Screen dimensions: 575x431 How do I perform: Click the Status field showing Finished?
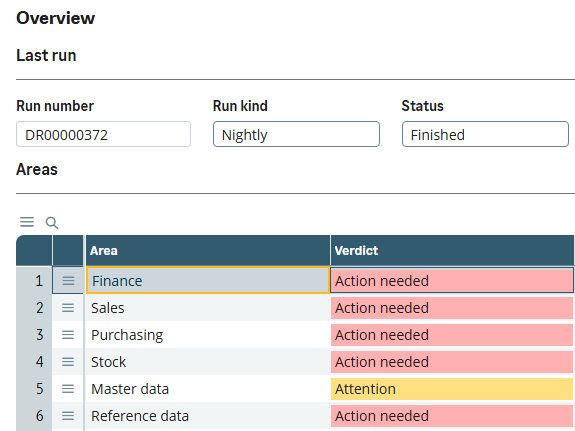485,134
